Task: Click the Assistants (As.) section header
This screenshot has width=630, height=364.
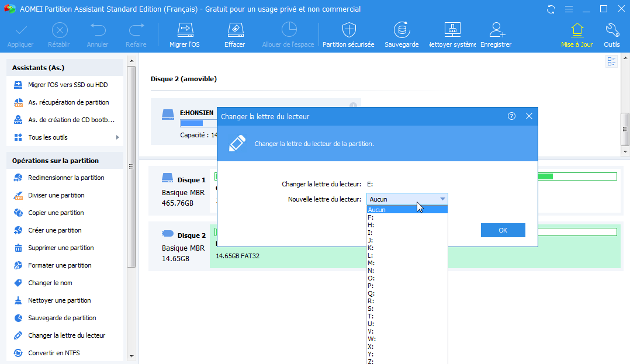Action: 65,68
